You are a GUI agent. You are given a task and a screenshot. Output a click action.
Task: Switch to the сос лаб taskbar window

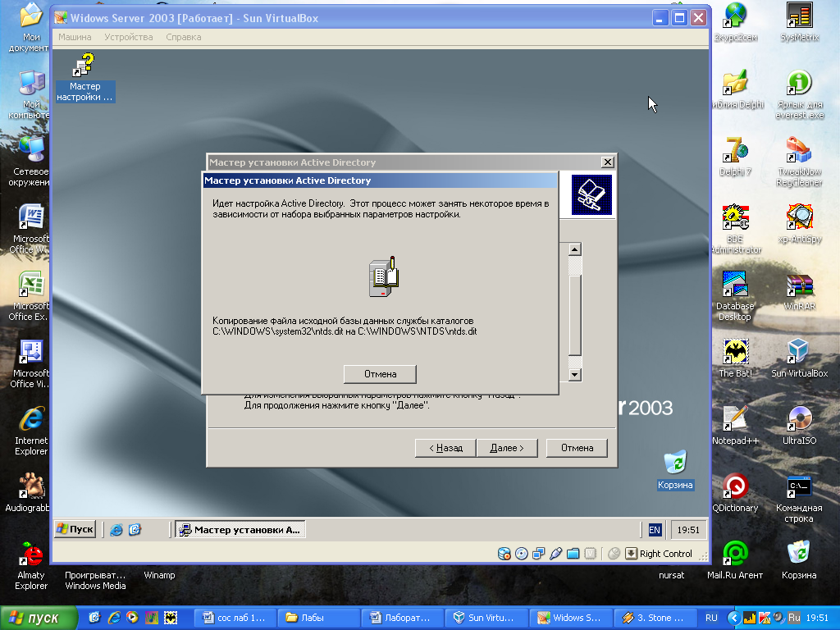tap(236, 618)
